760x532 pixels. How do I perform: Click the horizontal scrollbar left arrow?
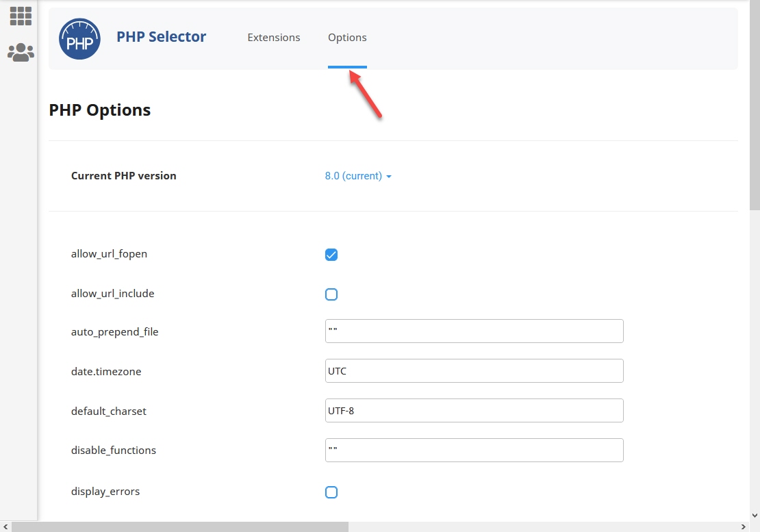(x=5, y=527)
